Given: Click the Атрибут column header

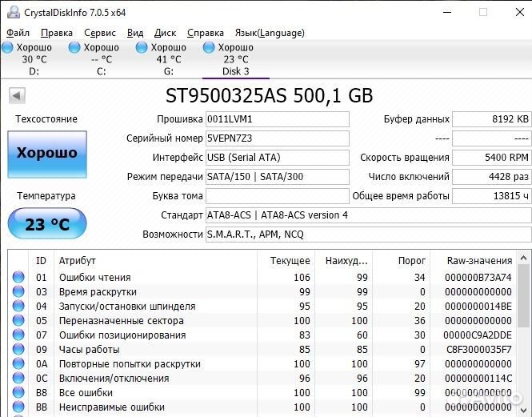Looking at the screenshot, I should click(x=155, y=261).
